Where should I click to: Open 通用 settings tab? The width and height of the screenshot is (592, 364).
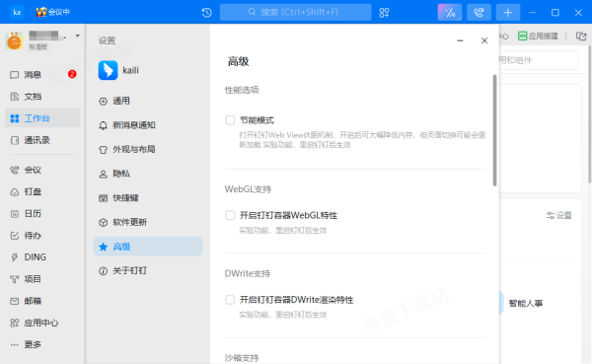[148, 101]
